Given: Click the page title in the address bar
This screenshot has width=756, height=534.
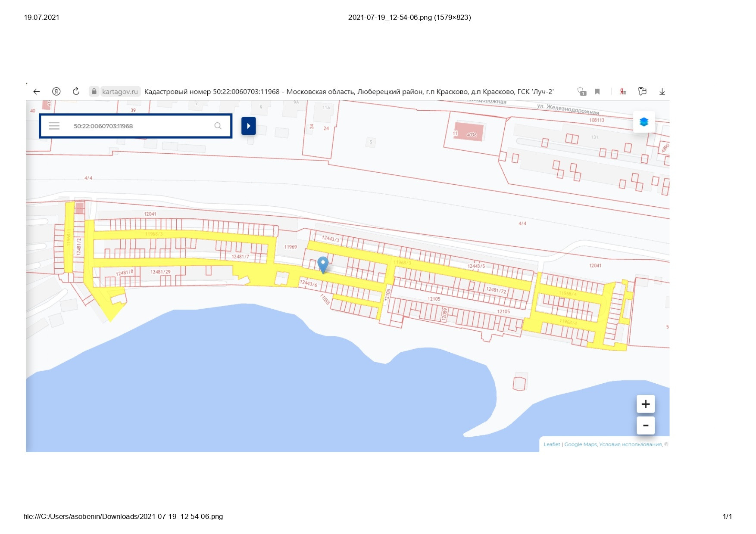Looking at the screenshot, I should (349, 92).
